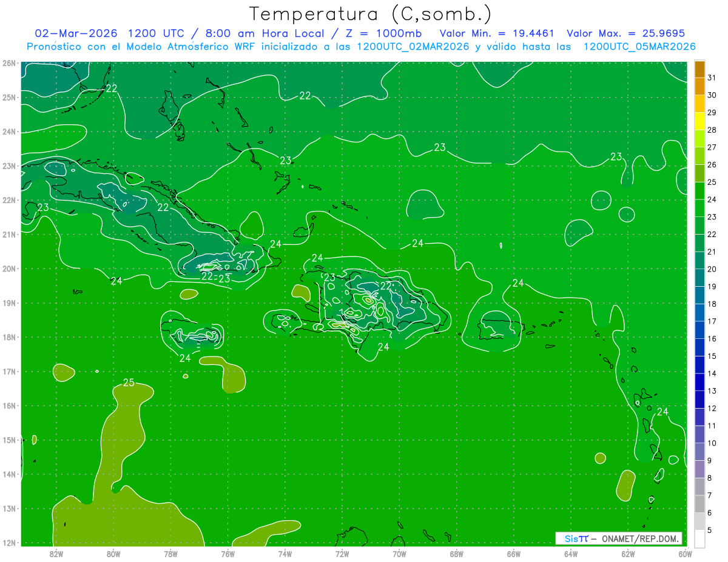This screenshot has height=562, width=728.
Task: Click the "82W" longitude axis label
Action: pos(56,554)
